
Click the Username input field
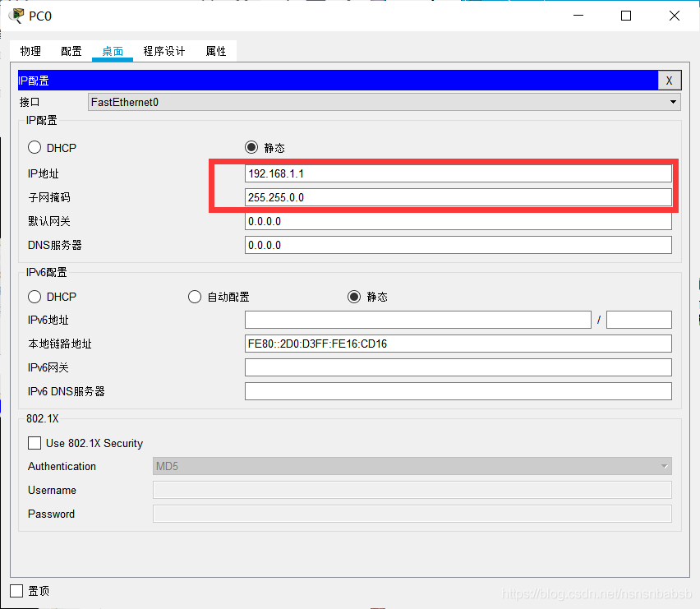click(412, 490)
